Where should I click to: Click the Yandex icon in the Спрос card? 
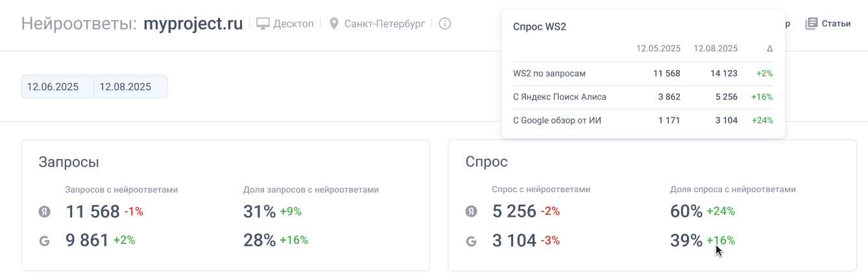[472, 212]
